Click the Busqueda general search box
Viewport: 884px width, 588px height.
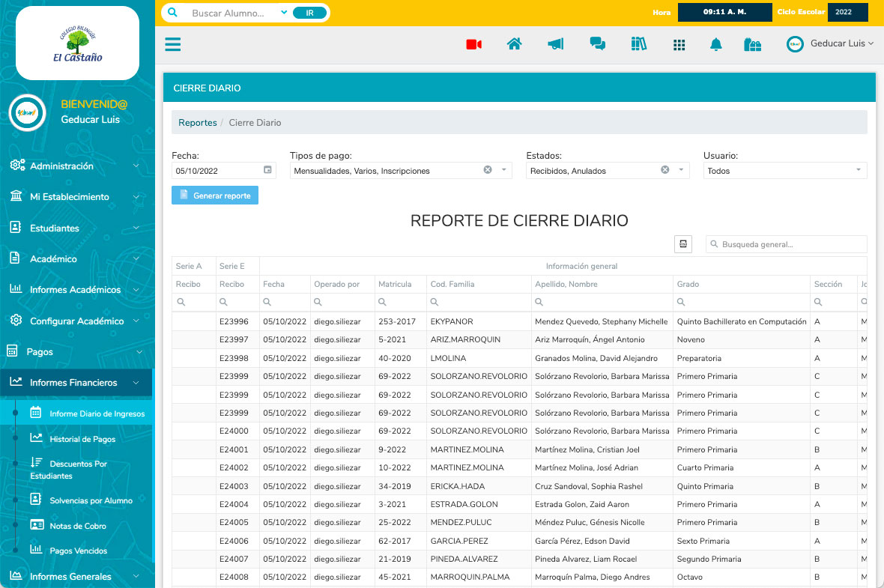787,244
